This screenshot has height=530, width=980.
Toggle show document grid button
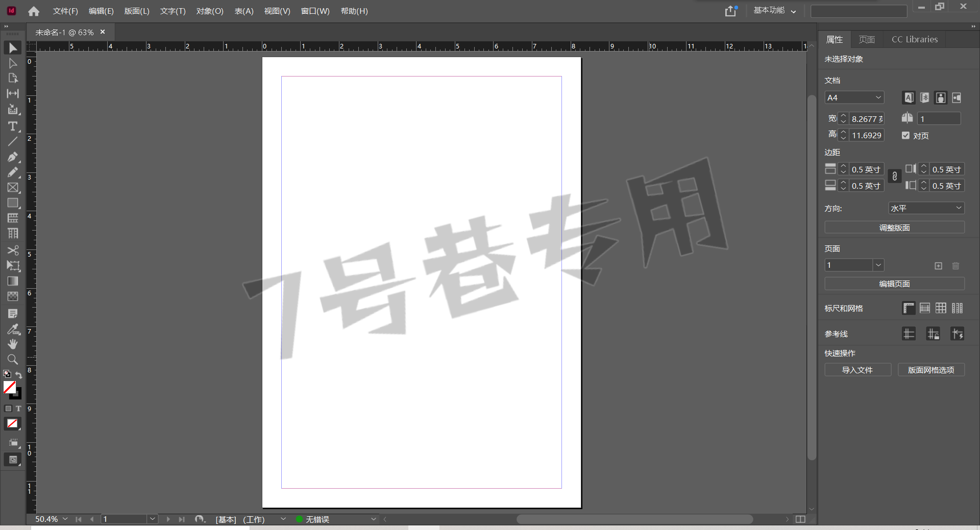[x=941, y=308]
